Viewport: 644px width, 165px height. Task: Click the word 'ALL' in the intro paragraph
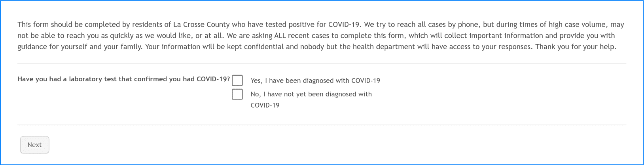[x=280, y=36]
